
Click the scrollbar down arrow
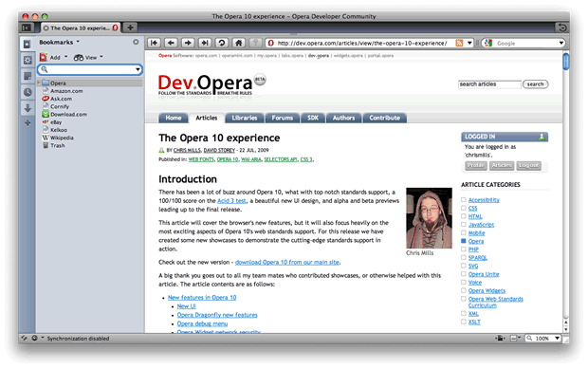[566, 329]
